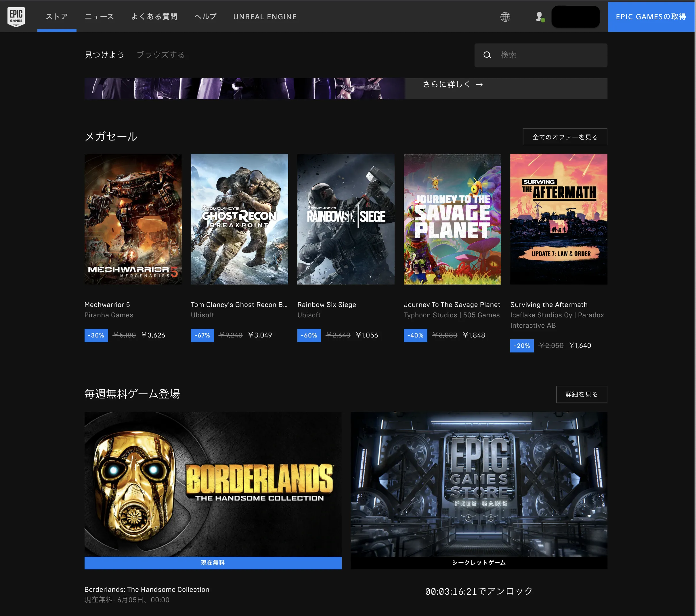Screen dimensions: 696x616
Task: Open the Rainbow Six Siege cover
Action: coord(346,219)
